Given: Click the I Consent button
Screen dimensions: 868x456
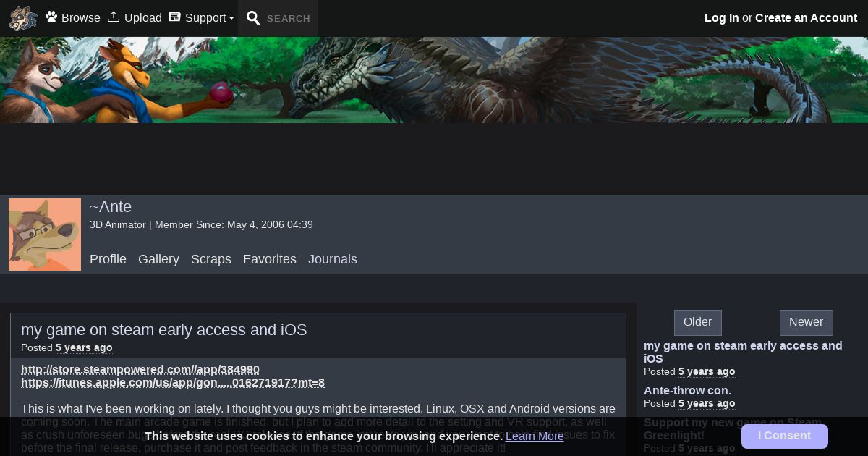Looking at the screenshot, I should (x=785, y=436).
